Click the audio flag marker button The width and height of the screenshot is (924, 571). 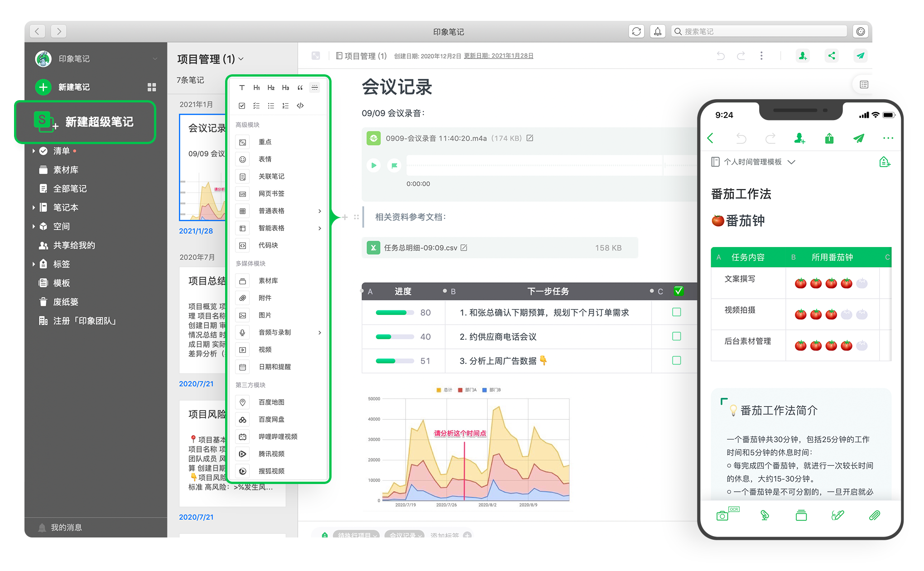pos(394,165)
